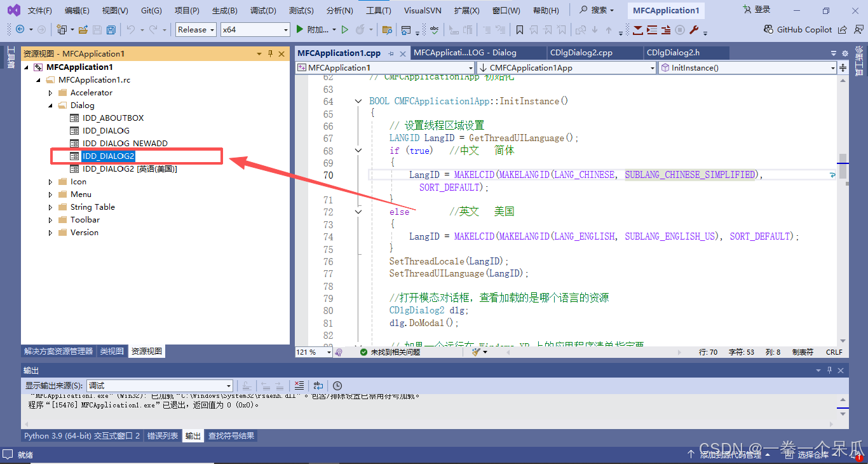Click the abc spell checker icon
The width and height of the screenshot is (868, 464).
point(435,29)
